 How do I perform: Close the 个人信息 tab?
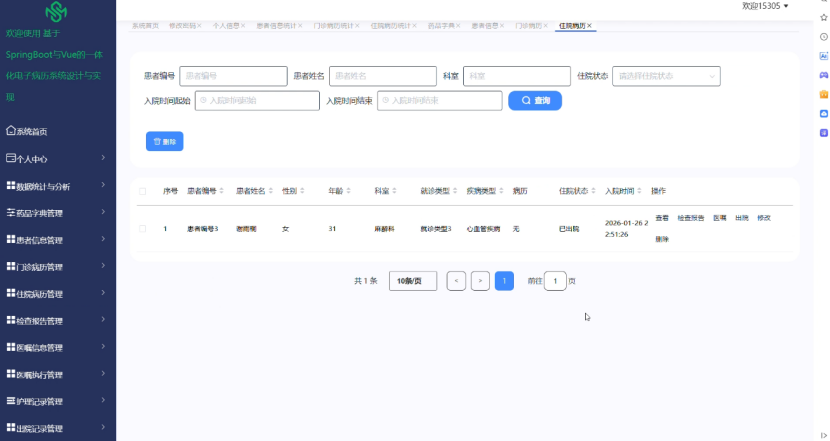[x=243, y=25]
